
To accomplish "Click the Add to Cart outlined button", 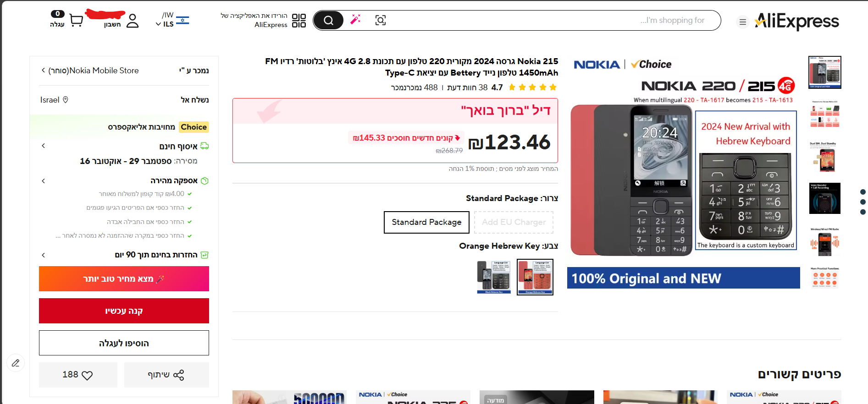I will pos(124,343).
